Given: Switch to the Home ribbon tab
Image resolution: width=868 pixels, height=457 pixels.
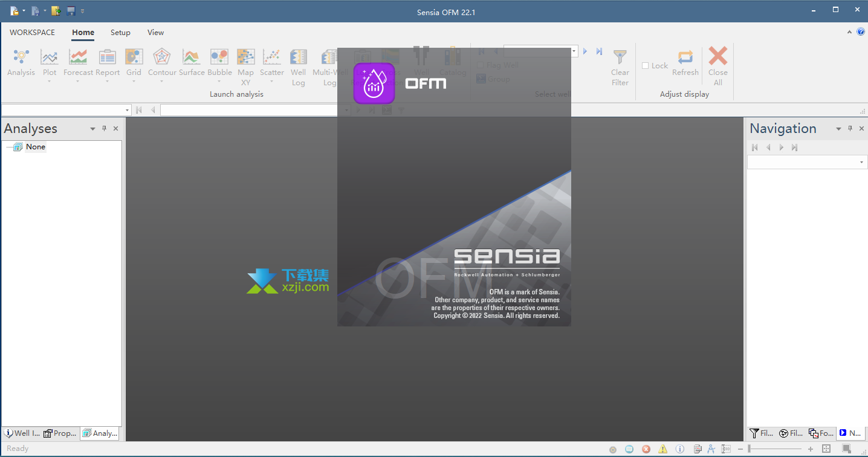Looking at the screenshot, I should click(83, 33).
